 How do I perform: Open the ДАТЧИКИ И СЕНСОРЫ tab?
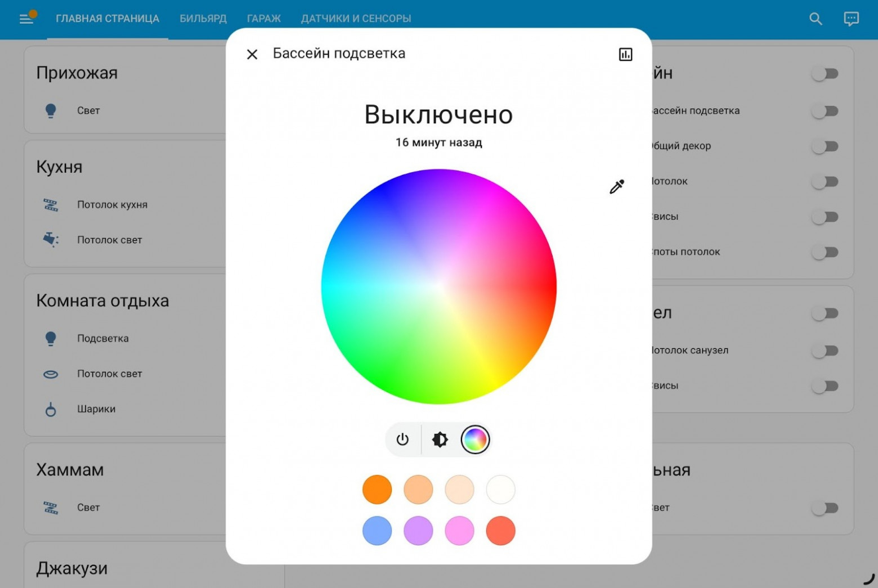pyautogui.click(x=356, y=19)
